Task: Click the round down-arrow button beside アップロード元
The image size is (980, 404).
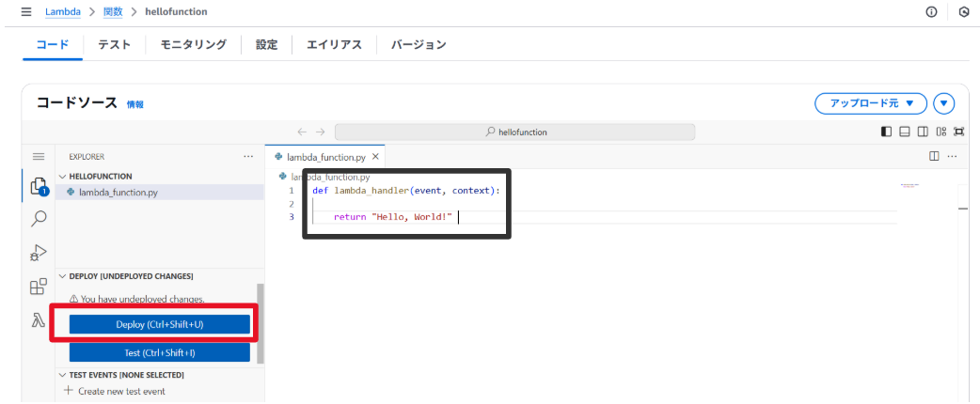Action: pos(943,103)
